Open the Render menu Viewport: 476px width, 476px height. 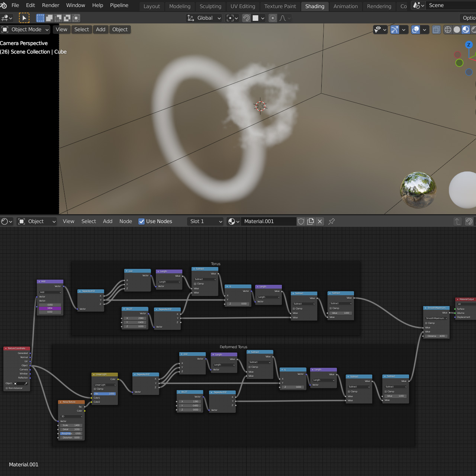[x=50, y=5]
